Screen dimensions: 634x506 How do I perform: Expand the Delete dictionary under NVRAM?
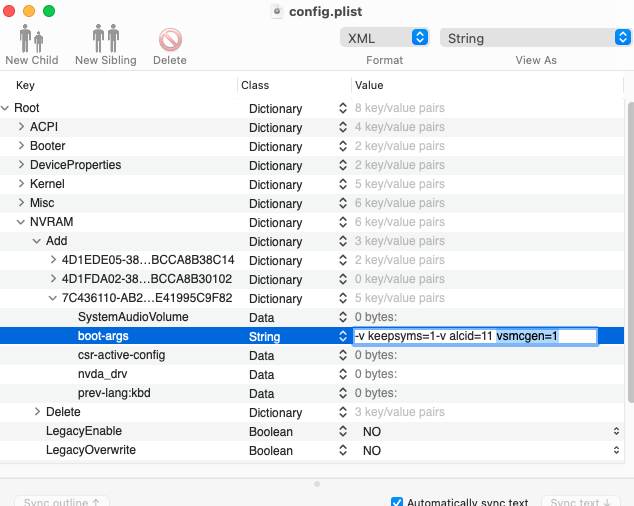37,412
